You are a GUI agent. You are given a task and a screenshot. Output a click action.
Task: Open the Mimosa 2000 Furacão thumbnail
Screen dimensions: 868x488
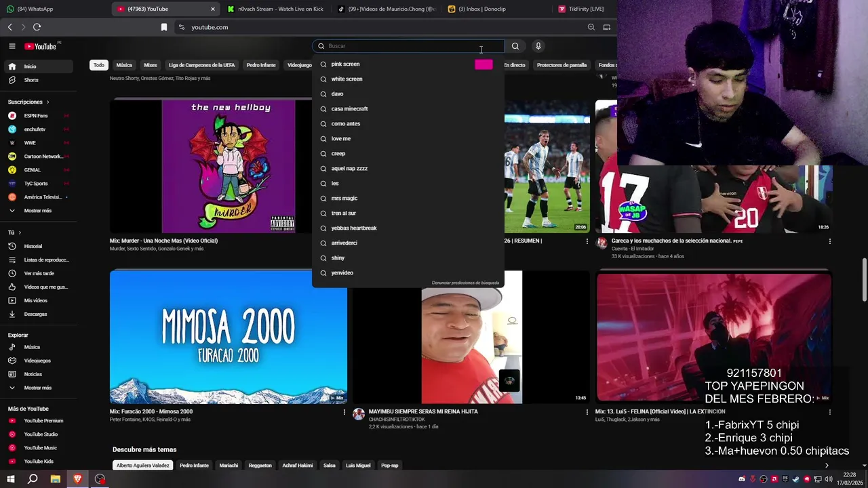pos(228,337)
